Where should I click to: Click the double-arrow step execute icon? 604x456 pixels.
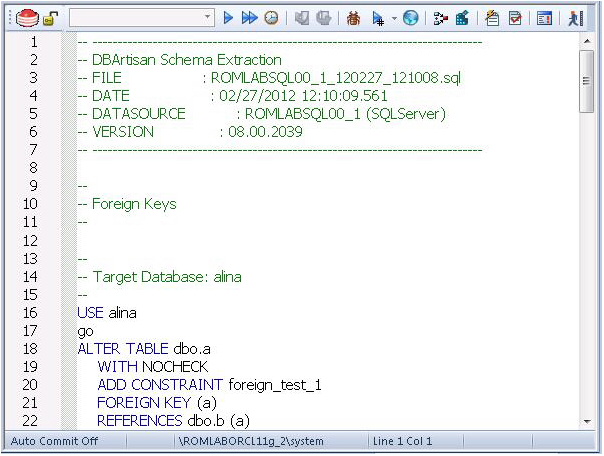249,18
